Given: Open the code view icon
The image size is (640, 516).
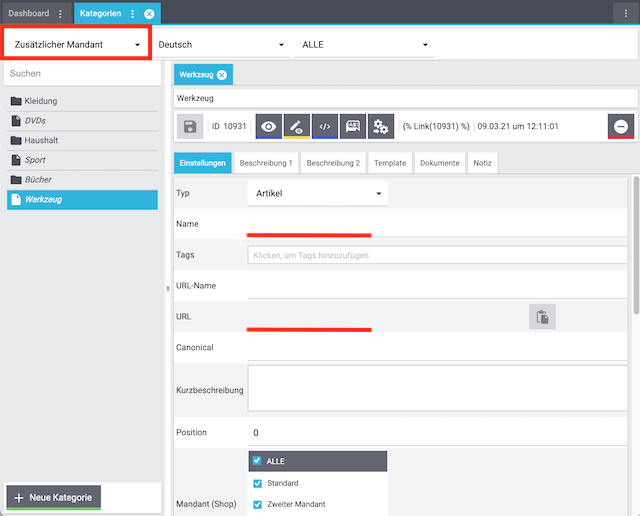Looking at the screenshot, I should pos(324,126).
